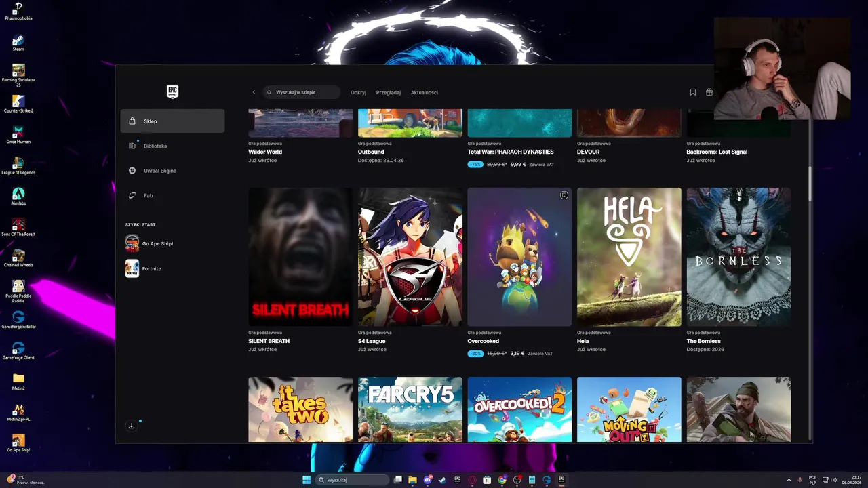Show hidden system tray icons chevron
868x488 pixels.
coord(789,480)
